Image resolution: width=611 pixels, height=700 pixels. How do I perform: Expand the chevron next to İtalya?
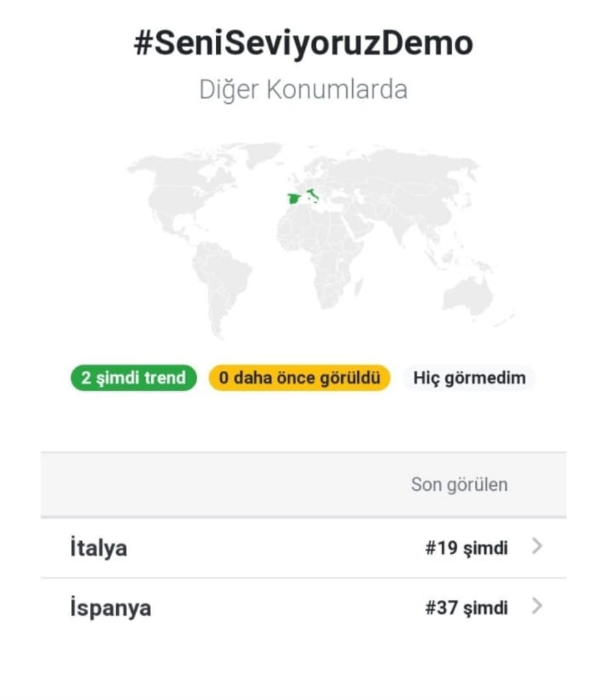[x=536, y=548]
